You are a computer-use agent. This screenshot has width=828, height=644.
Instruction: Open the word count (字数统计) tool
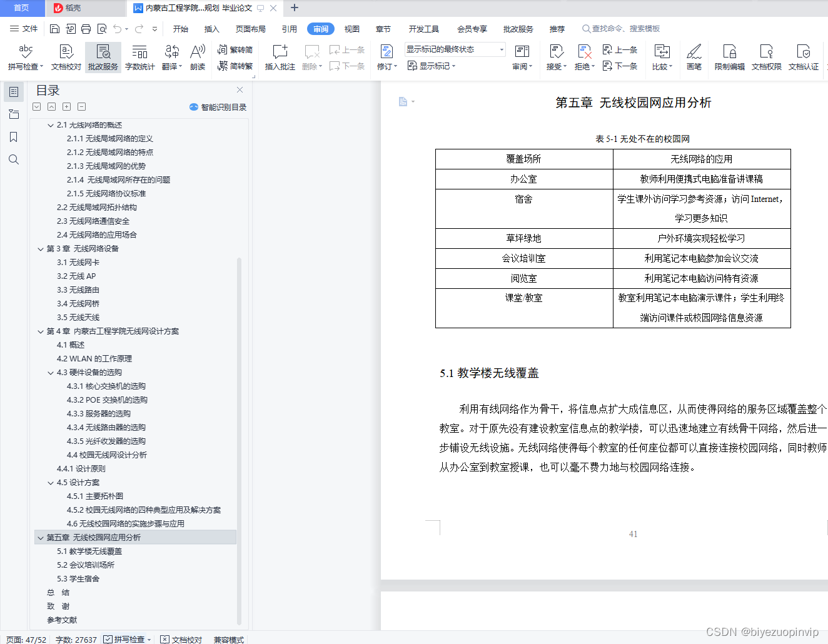point(140,58)
